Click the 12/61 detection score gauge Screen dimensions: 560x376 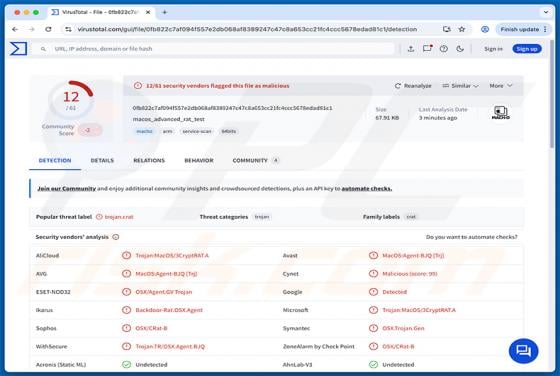pos(71,99)
